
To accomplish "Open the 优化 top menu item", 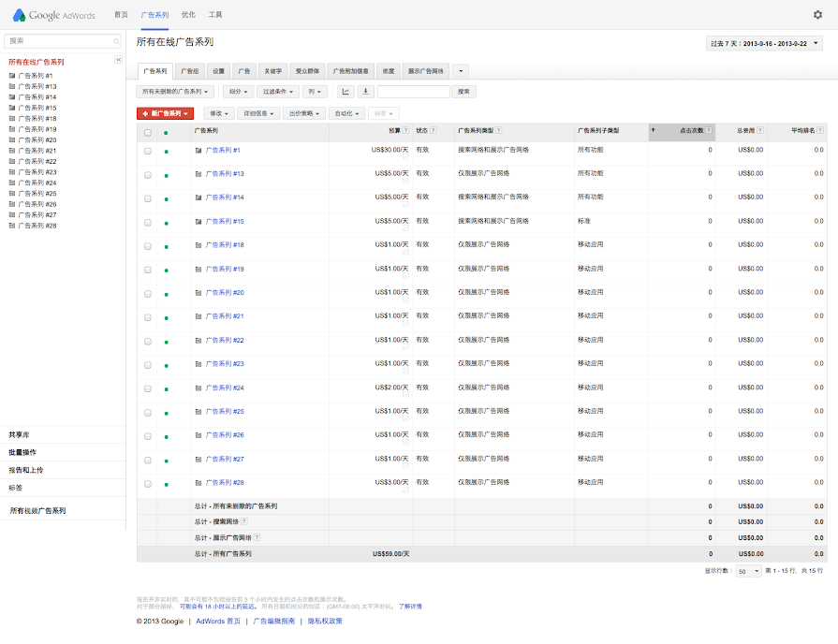I will tap(188, 15).
